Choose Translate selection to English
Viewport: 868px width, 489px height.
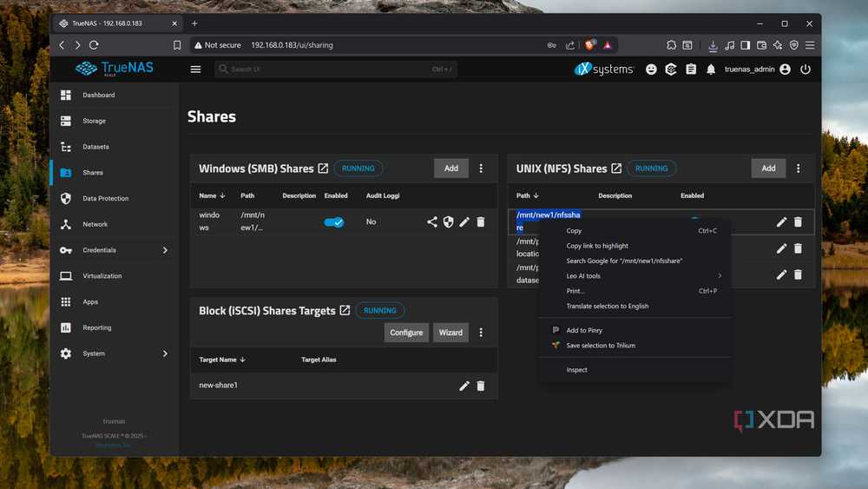pyautogui.click(x=635, y=306)
